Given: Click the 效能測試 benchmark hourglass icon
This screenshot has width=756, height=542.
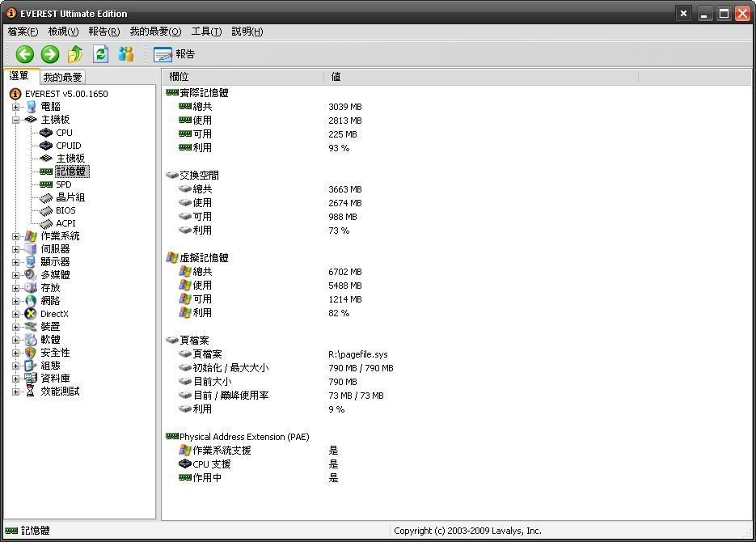Looking at the screenshot, I should (31, 391).
